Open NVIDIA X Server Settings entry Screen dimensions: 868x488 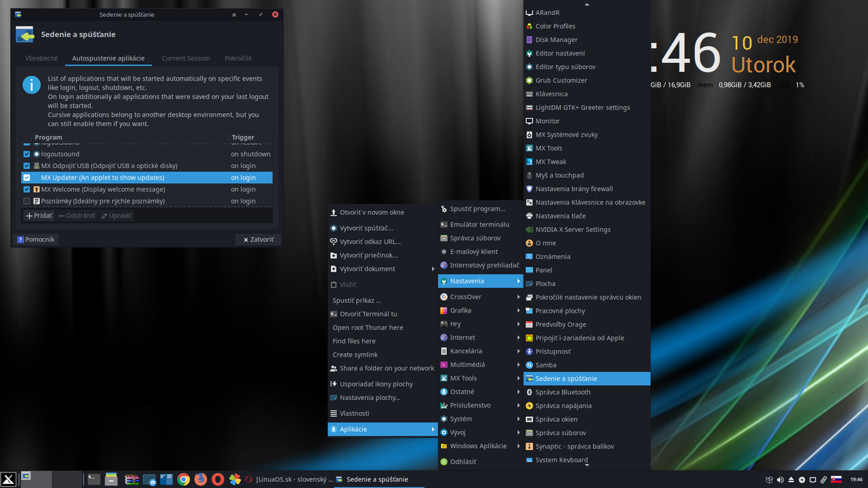tap(587, 229)
